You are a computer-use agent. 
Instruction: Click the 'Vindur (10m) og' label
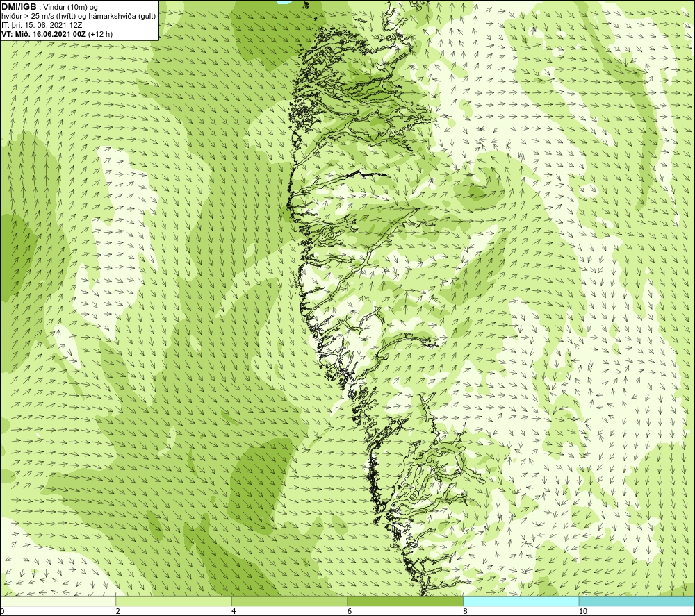tap(70, 8)
